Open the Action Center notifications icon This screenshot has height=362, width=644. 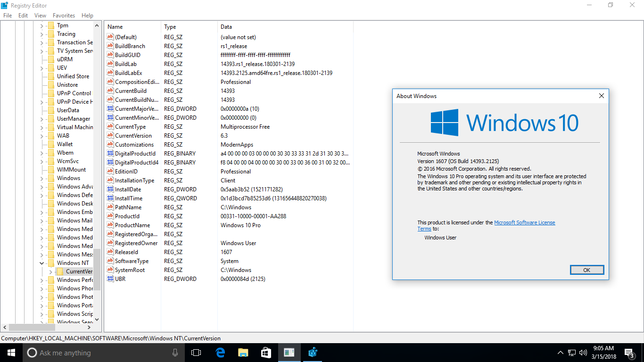[x=629, y=353]
